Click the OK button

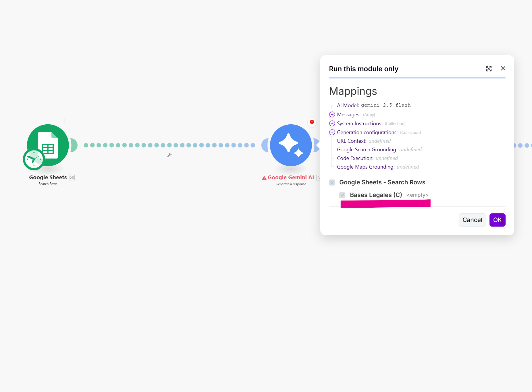click(497, 220)
